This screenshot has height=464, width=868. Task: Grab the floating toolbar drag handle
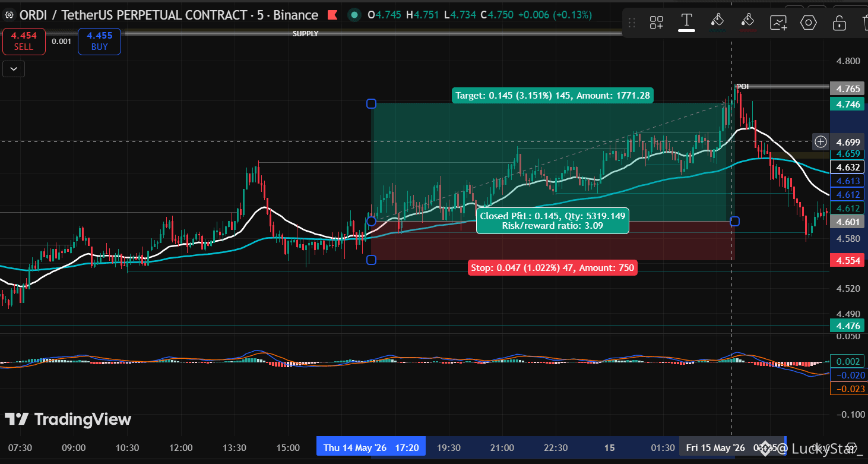tap(632, 23)
